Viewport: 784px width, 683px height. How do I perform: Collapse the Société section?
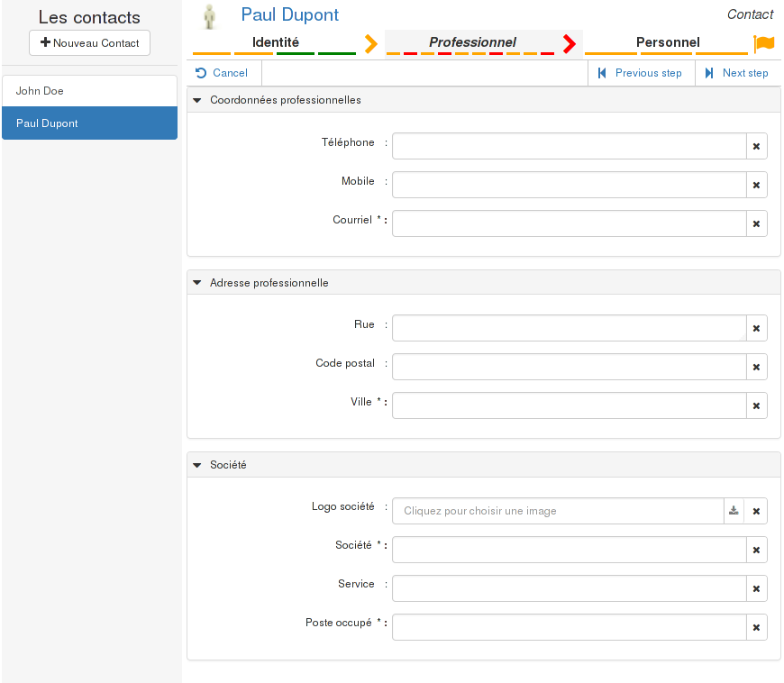pyautogui.click(x=198, y=465)
